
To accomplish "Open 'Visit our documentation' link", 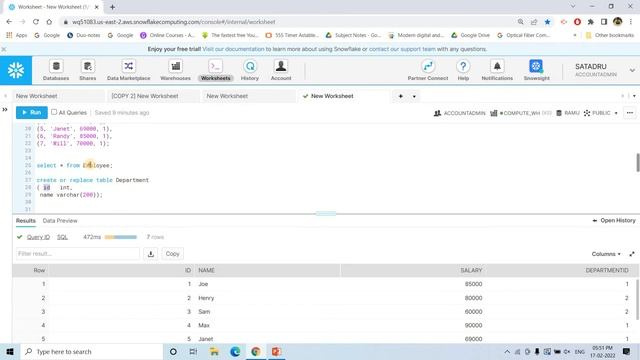I will (233, 49).
